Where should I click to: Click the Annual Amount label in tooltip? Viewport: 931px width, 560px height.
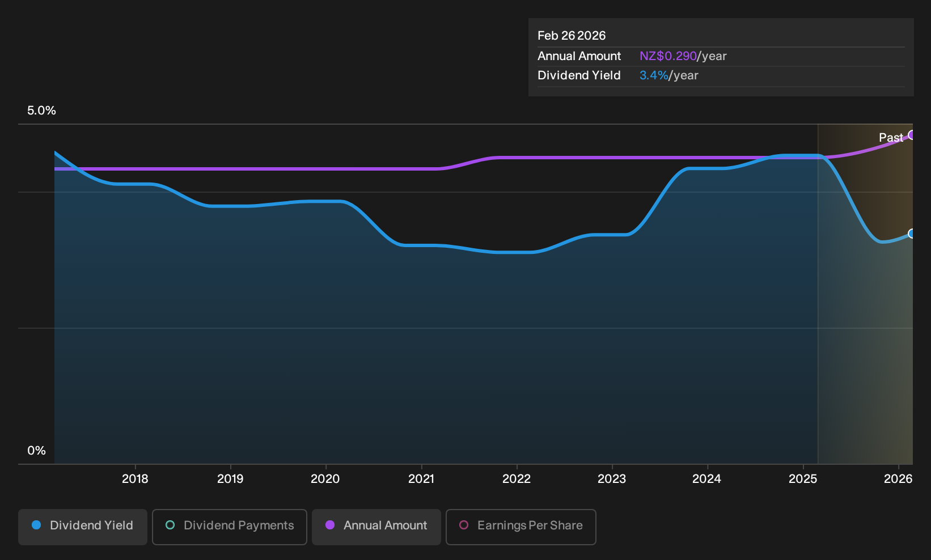[579, 56]
